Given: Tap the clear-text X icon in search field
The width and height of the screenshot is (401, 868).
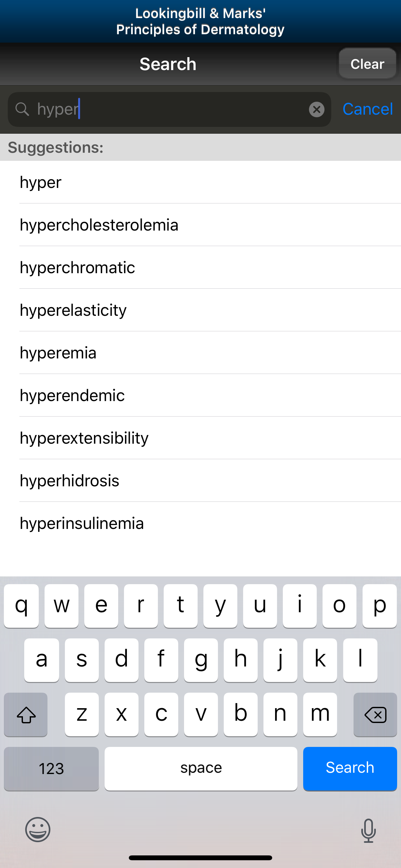Looking at the screenshot, I should point(316,109).
